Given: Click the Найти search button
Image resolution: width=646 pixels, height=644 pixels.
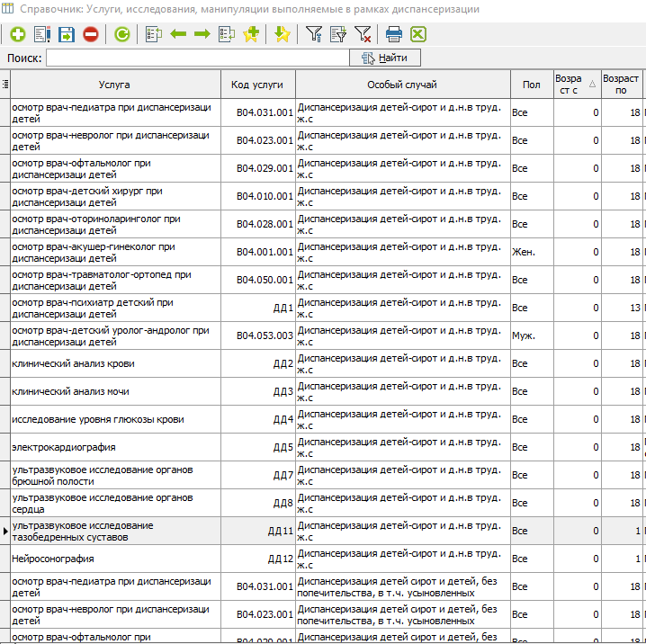Looking at the screenshot, I should click(385, 58).
